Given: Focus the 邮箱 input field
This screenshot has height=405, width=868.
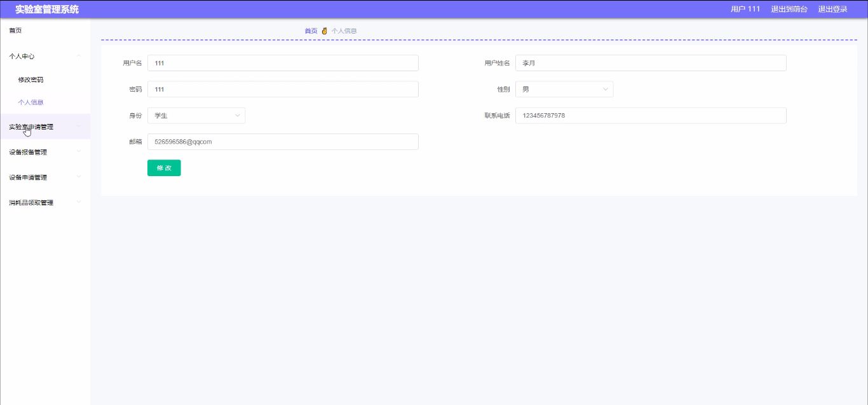Looking at the screenshot, I should click(x=283, y=142).
